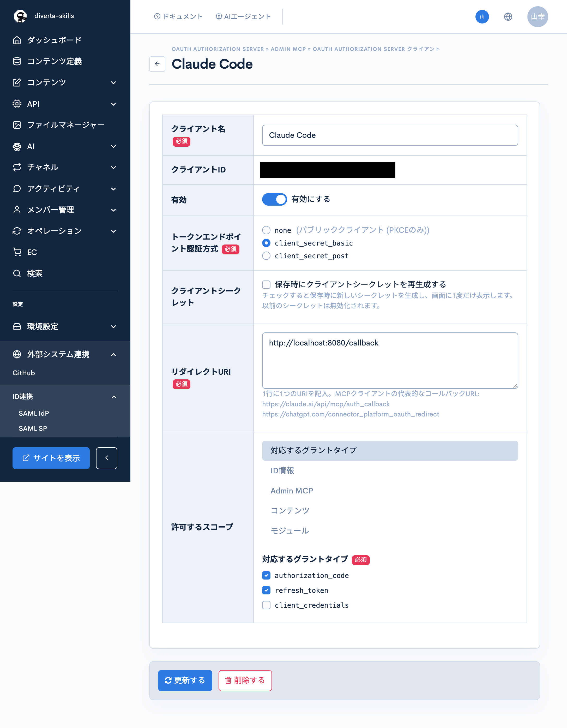Viewport: 567px width, 728px height.
Task: Expand the チャネル sidebar chevron
Action: 114,167
